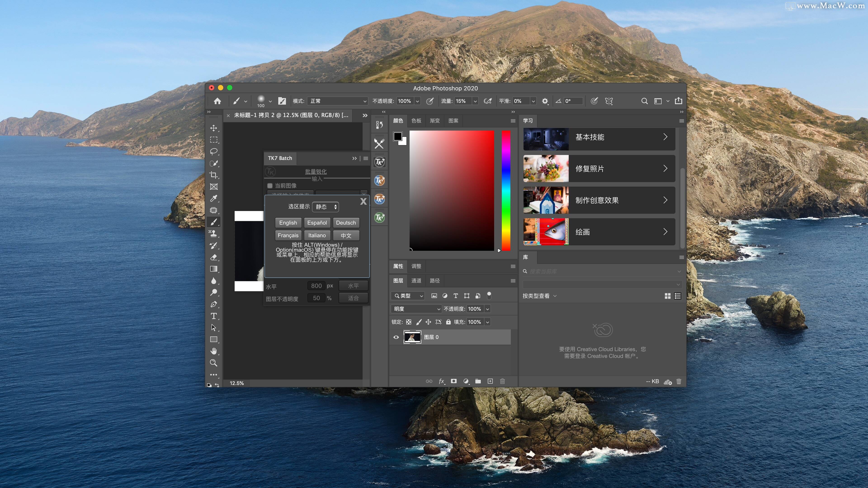This screenshot has height=488, width=868.
Task: Open the 色板 tab
Action: (416, 121)
